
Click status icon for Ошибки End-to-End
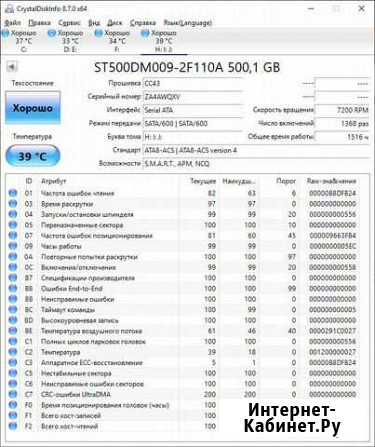point(13,289)
